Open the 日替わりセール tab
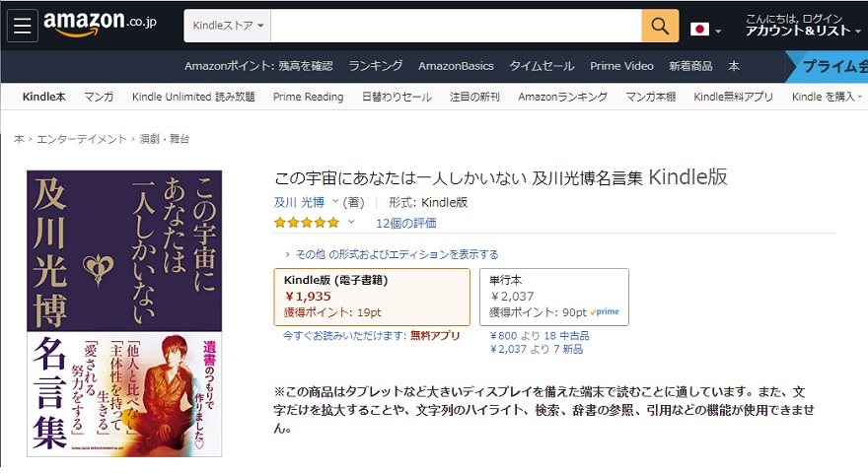This screenshot has height=473, width=868. click(x=397, y=97)
